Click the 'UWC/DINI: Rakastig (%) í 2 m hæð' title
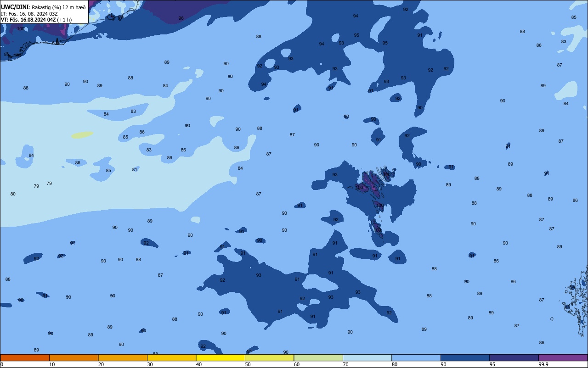This screenshot has height=368, width=588. (43, 7)
